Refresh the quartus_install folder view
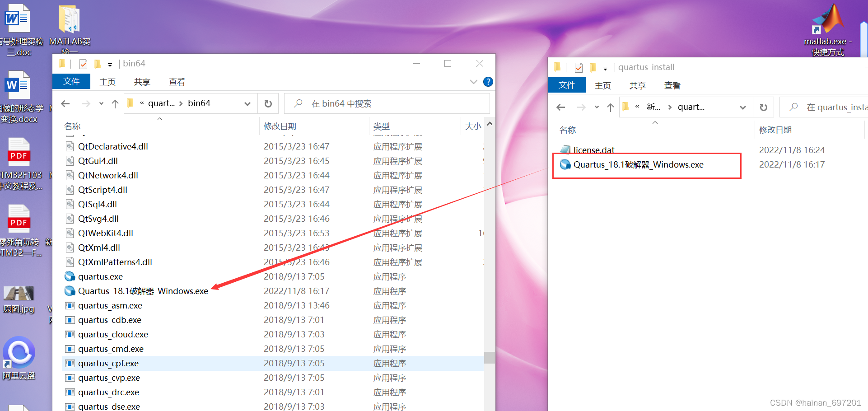This screenshot has height=411, width=868. 763,107
